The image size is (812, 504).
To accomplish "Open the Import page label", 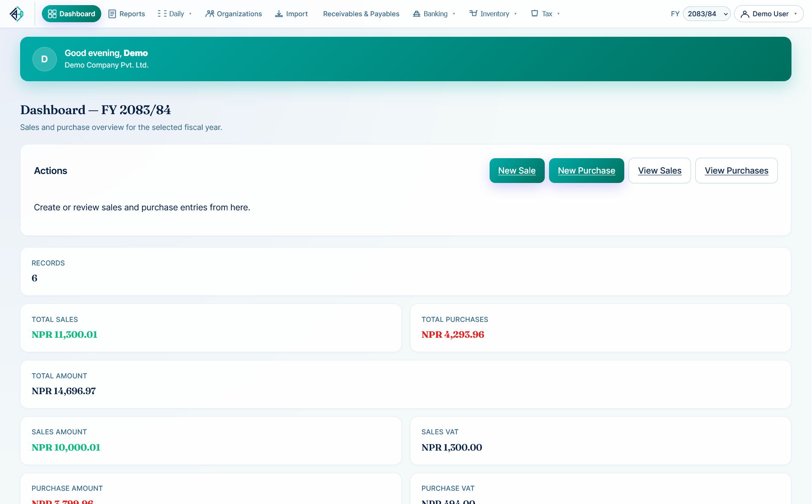I will (297, 14).
